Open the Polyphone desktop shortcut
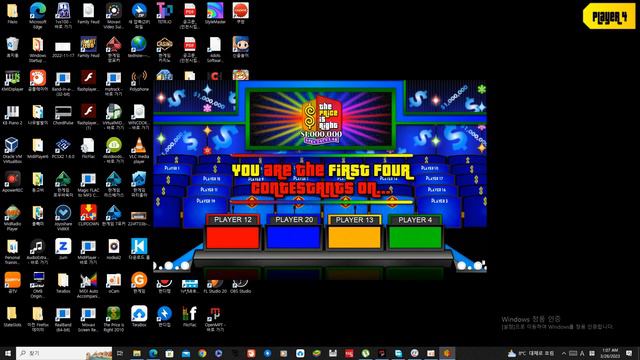640x360 pixels. click(139, 81)
